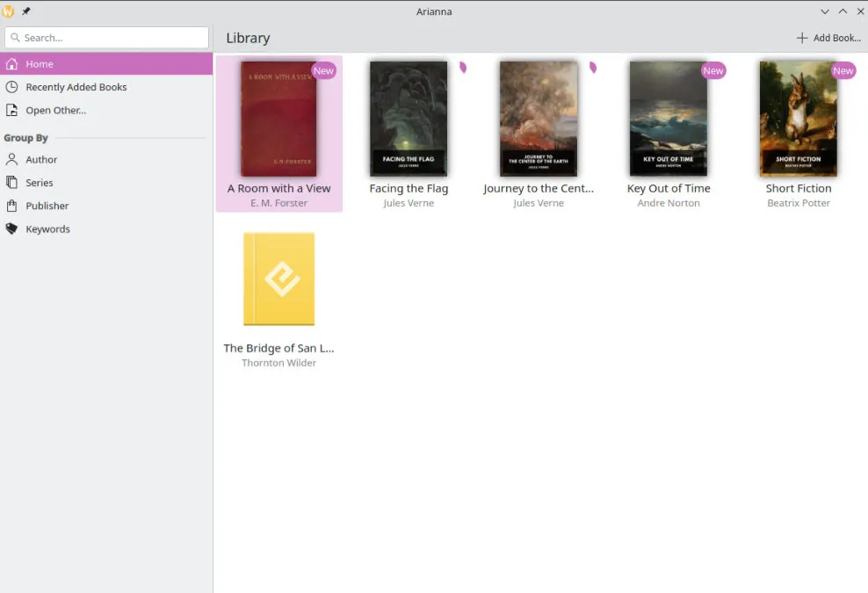Open Beatrix Potter's Short Fiction cover
The width and height of the screenshot is (868, 593).
tap(798, 119)
